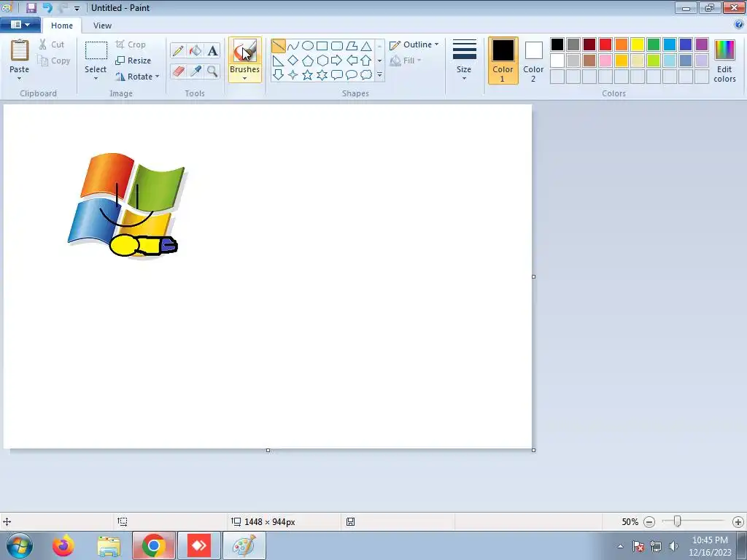Choose the Oval callout shape

352,75
